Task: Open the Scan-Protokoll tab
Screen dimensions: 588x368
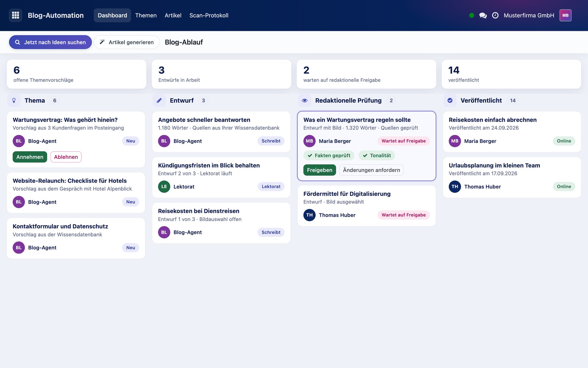Action: pyautogui.click(x=209, y=15)
